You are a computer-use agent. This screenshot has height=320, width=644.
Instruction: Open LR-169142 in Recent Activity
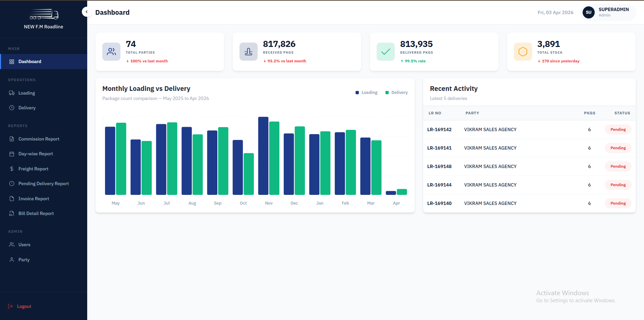439,129
